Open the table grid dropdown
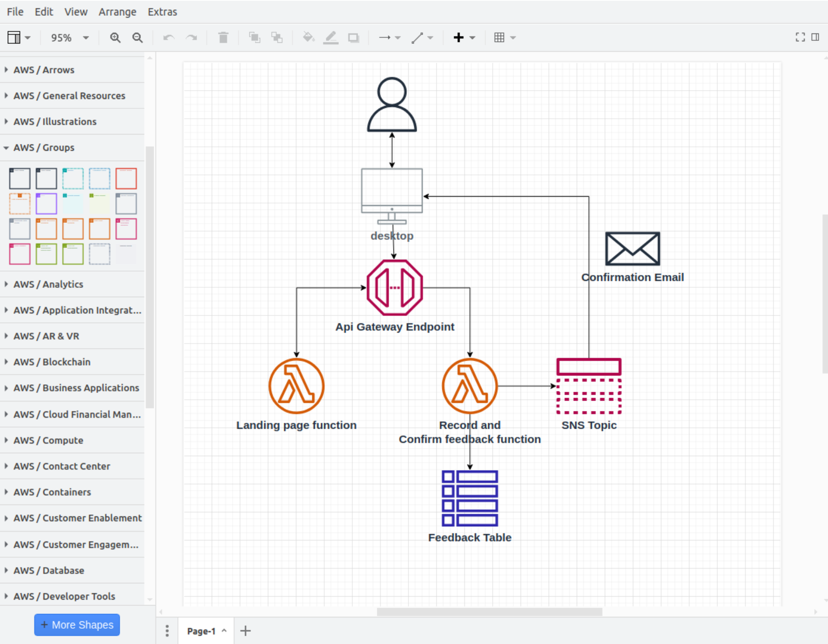 click(505, 37)
